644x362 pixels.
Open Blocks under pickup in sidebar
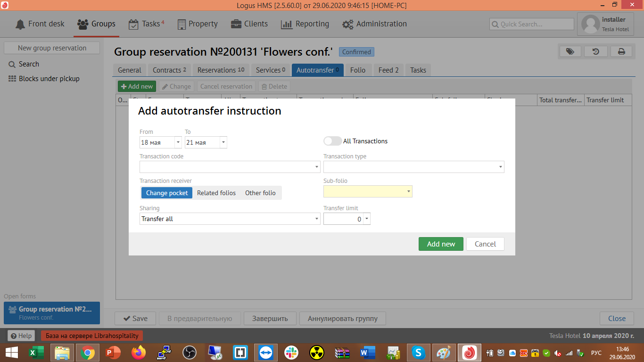click(x=44, y=79)
